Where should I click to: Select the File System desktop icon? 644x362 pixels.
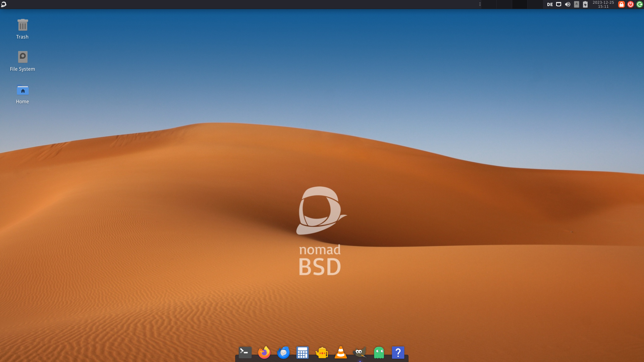coord(22,57)
